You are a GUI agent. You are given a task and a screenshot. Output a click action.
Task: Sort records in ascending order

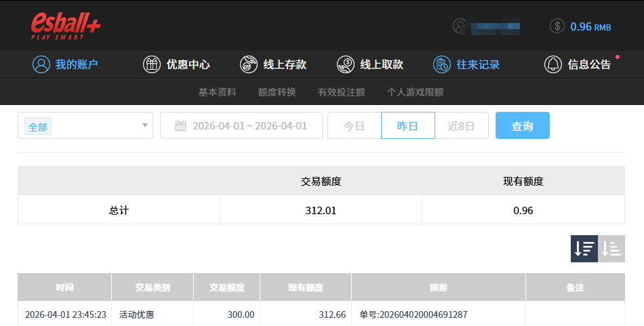[x=611, y=249]
